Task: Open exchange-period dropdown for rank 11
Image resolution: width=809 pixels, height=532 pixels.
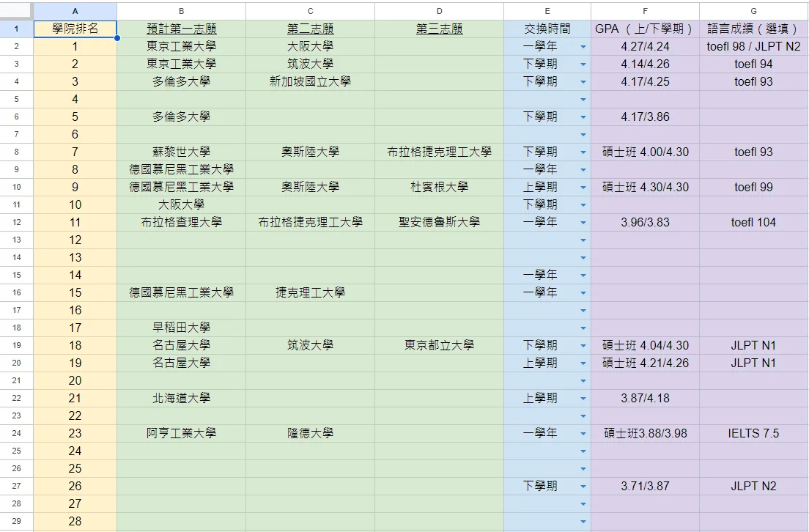Action: click(583, 222)
